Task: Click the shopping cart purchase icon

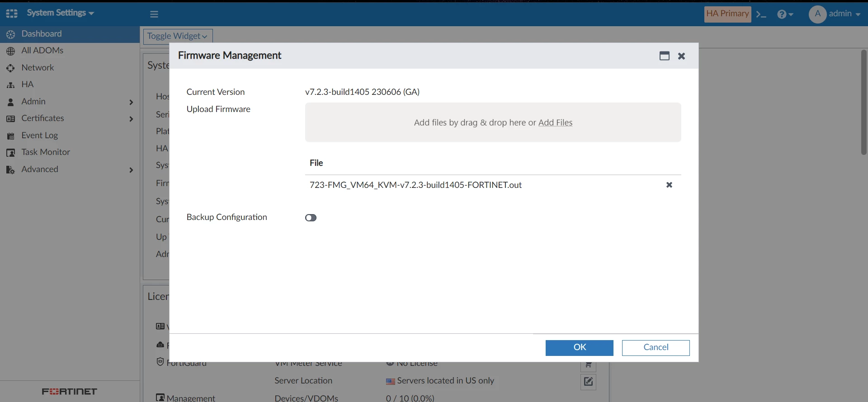Action: coord(588,365)
